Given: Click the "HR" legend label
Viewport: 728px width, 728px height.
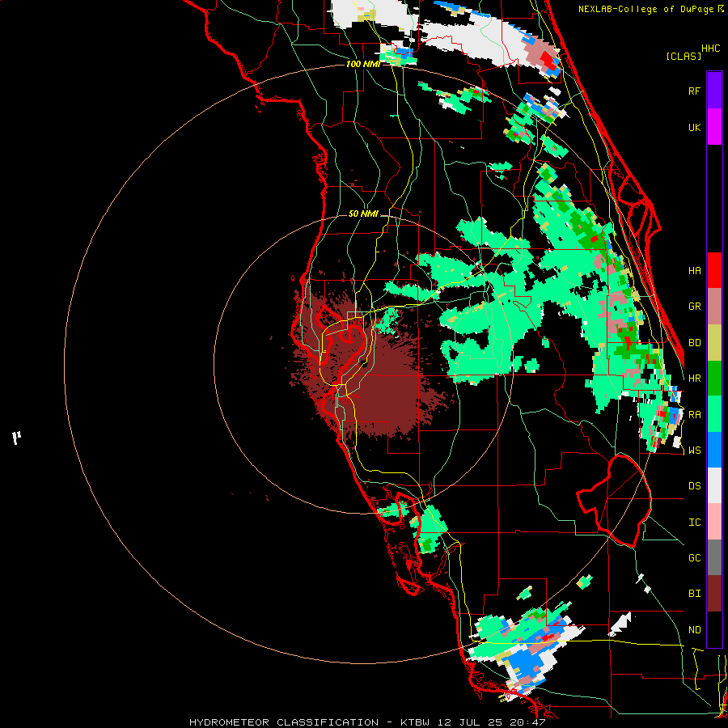Looking at the screenshot, I should [x=694, y=379].
